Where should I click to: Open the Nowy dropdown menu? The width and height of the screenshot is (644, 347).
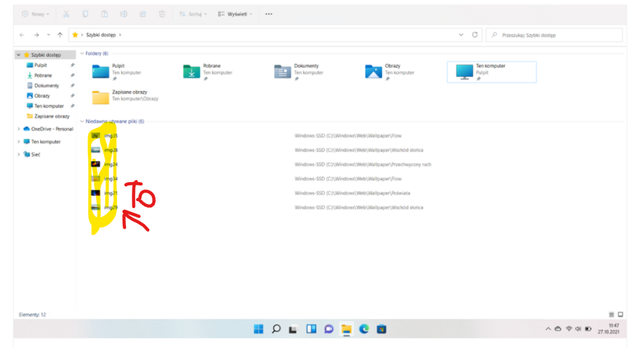click(36, 14)
